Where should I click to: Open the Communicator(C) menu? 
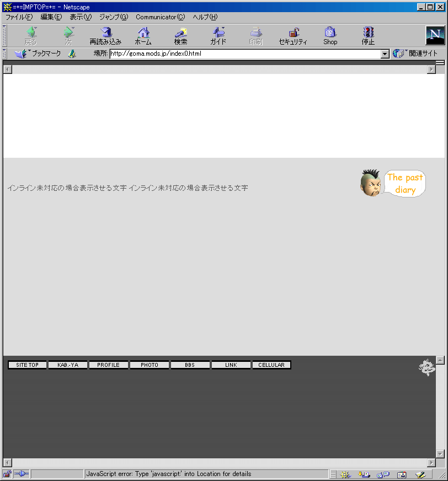tap(160, 17)
